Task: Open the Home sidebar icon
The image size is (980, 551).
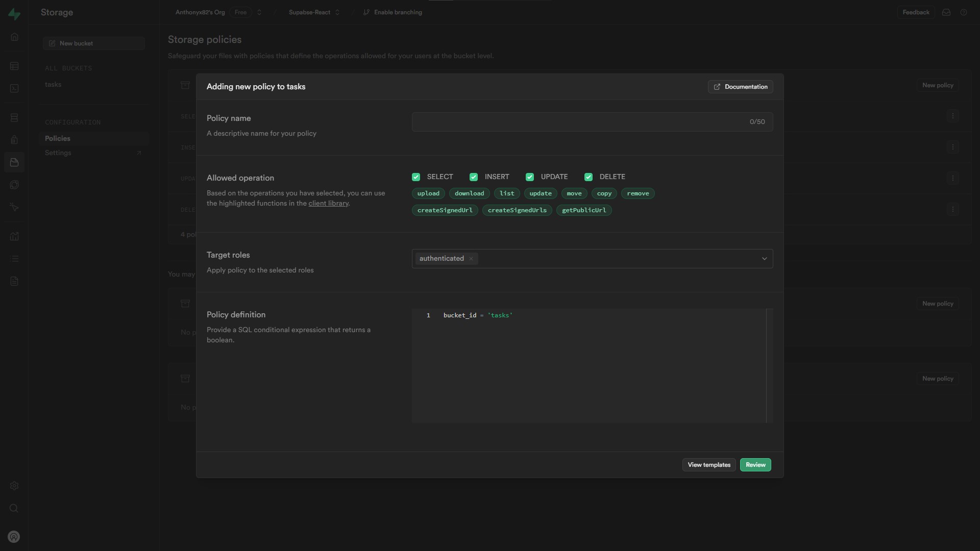Action: coord(14,37)
